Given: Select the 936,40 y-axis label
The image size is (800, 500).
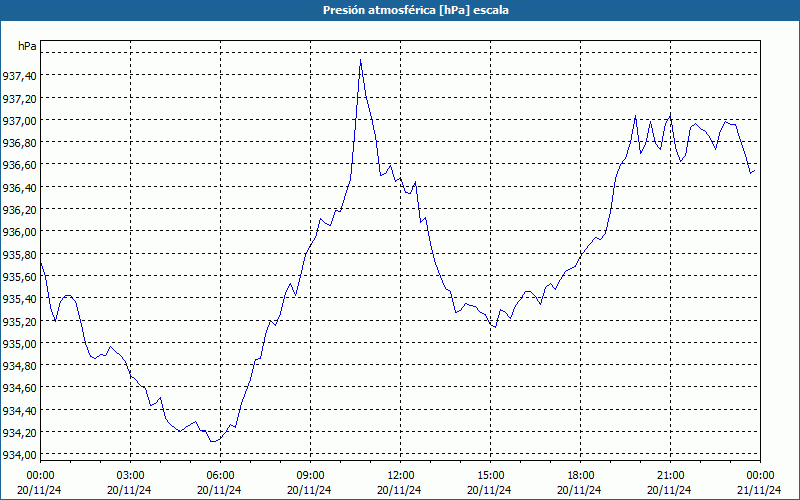Looking at the screenshot, I should 19,187.
